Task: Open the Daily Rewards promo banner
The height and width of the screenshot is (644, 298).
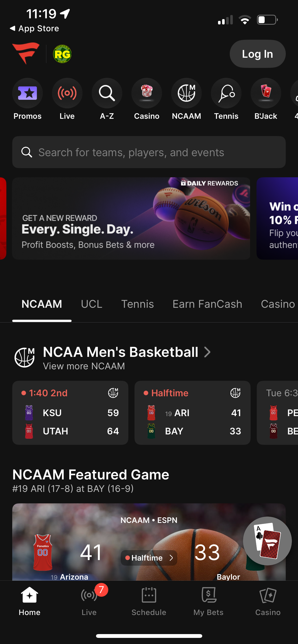Action: click(x=131, y=218)
